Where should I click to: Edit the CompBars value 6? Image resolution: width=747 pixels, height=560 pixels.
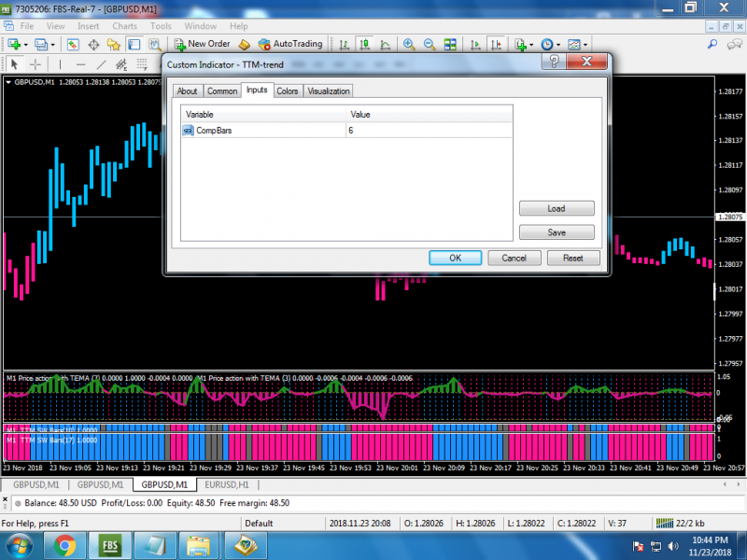tap(430, 130)
